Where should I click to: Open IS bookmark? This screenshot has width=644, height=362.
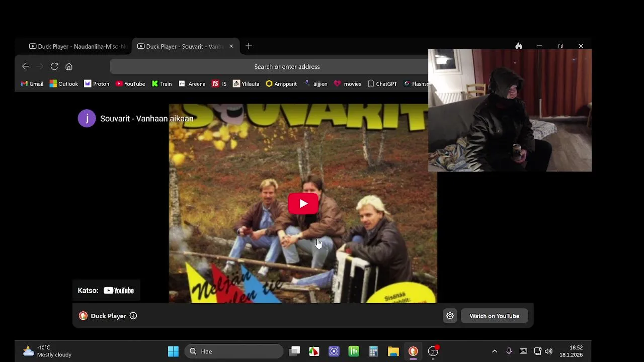219,84
